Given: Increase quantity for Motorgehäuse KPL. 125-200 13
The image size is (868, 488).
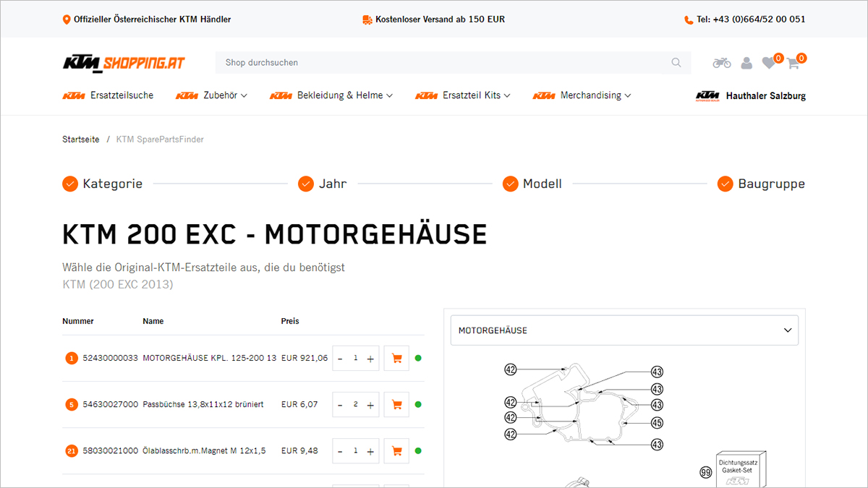Looking at the screenshot, I should click(370, 359).
